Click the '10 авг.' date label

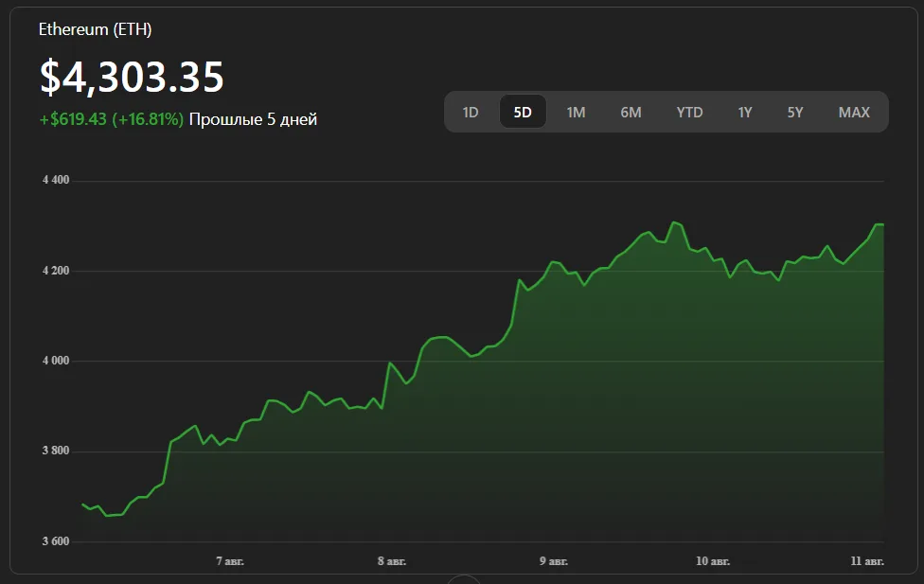point(713,561)
